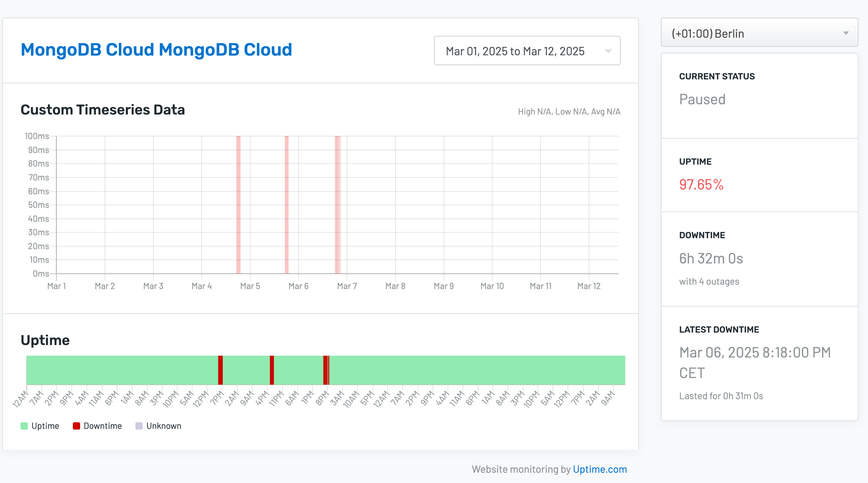Toggle the Unknown legend gray swatch
Screen dimensions: 868x483
click(139, 426)
